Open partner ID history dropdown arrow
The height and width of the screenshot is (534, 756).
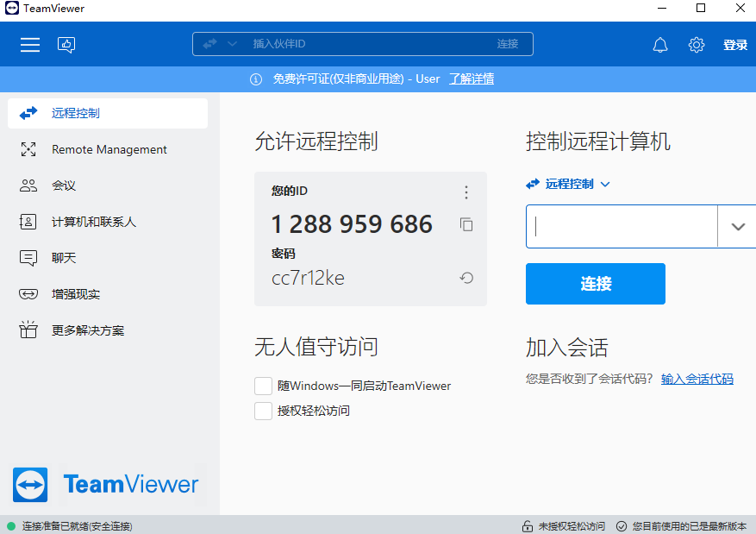(736, 226)
